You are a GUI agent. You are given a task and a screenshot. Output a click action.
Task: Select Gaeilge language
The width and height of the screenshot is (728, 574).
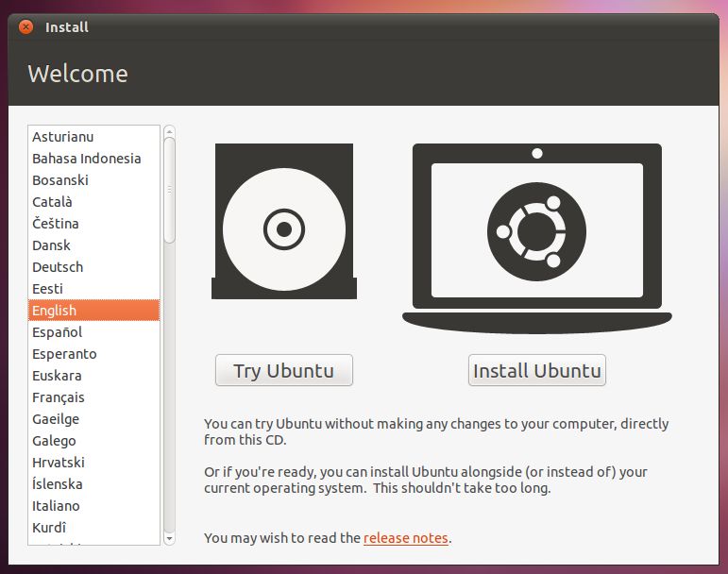pyautogui.click(x=93, y=419)
